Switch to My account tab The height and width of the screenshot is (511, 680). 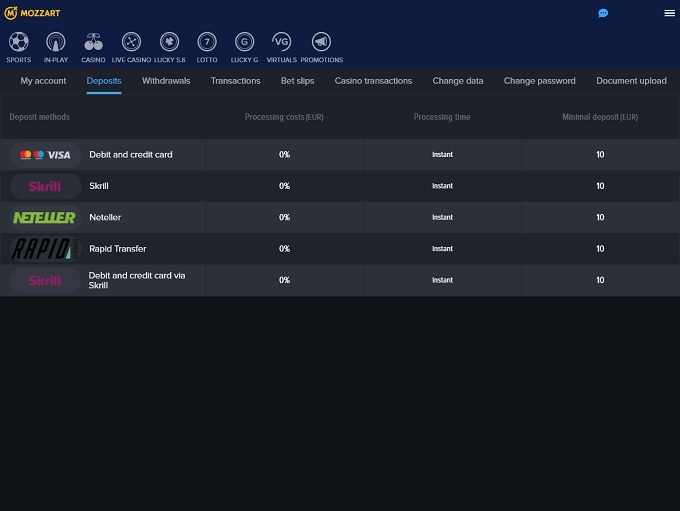pyautogui.click(x=43, y=81)
